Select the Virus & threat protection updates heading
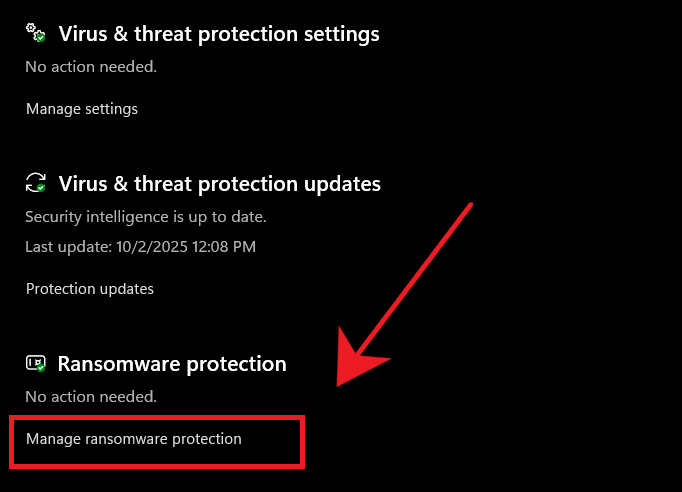 (x=220, y=184)
